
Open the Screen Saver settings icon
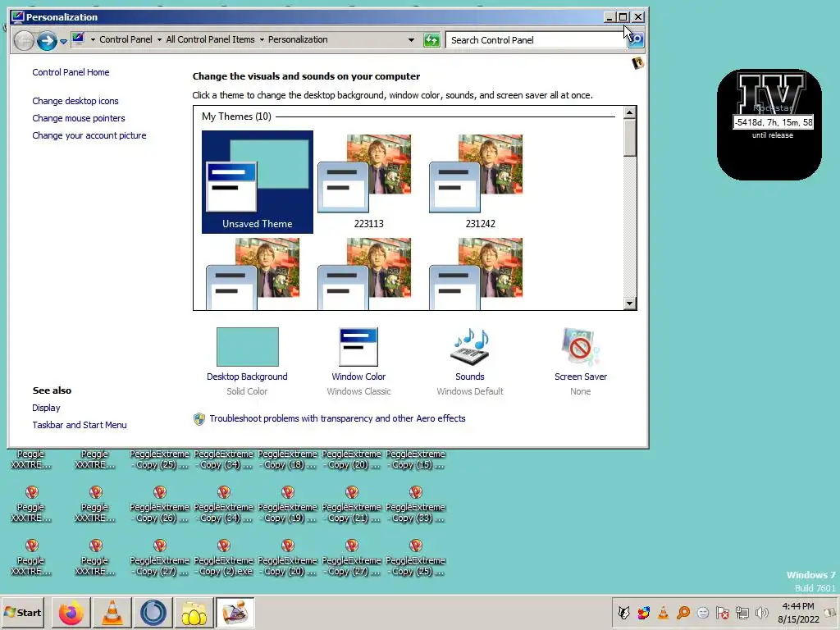[x=580, y=347]
